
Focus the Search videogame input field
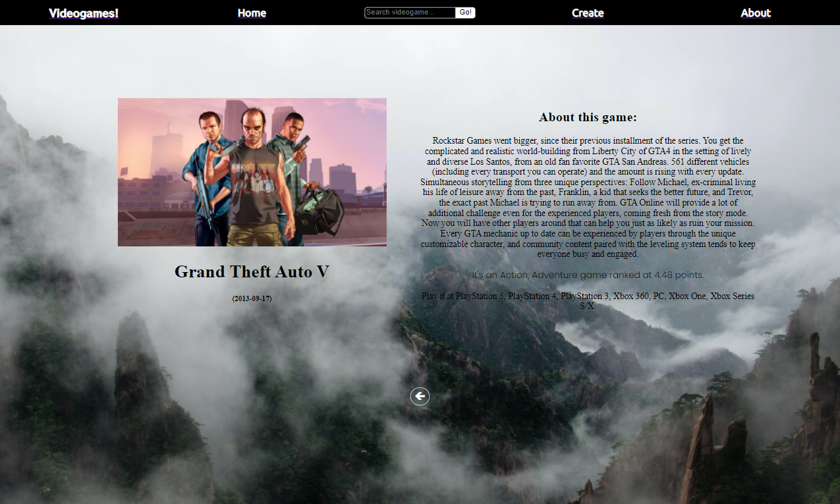point(410,13)
